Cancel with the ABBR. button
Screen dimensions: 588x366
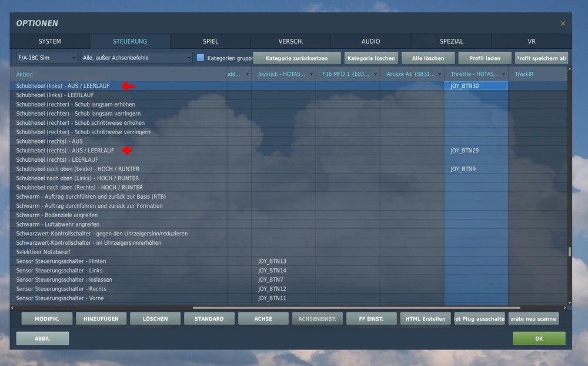coord(42,338)
